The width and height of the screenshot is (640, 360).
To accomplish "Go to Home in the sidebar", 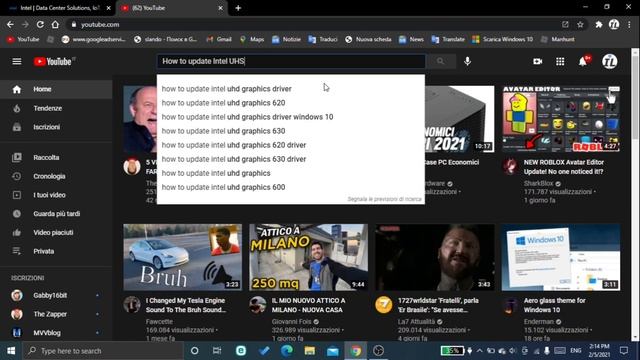I will (x=56, y=89).
